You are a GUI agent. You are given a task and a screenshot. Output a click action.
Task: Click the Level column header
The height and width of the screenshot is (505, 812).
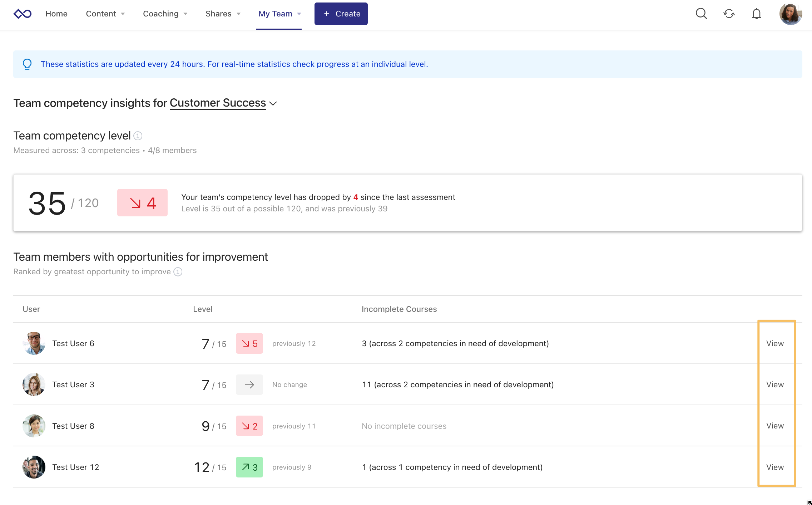pyautogui.click(x=203, y=309)
